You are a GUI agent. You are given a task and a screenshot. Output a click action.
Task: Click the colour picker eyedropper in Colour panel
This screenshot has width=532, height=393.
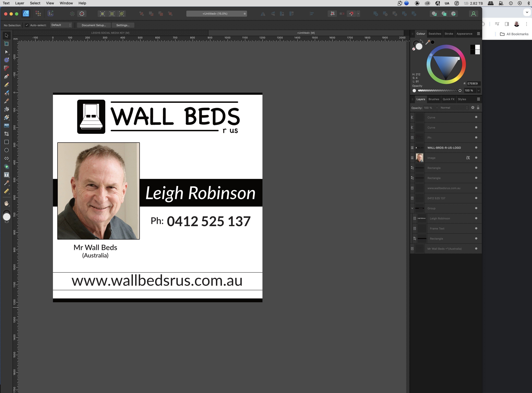click(x=428, y=42)
